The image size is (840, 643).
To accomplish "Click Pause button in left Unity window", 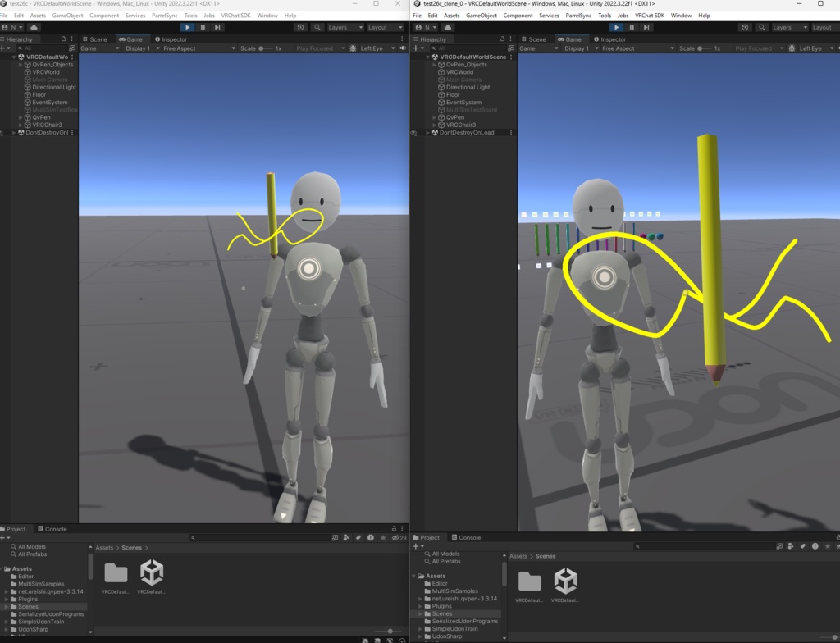I will pos(203,27).
